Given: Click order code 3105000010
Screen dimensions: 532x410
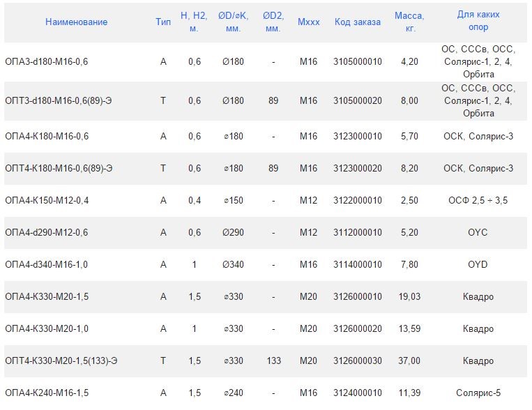Looking at the screenshot, I should click(358, 61).
